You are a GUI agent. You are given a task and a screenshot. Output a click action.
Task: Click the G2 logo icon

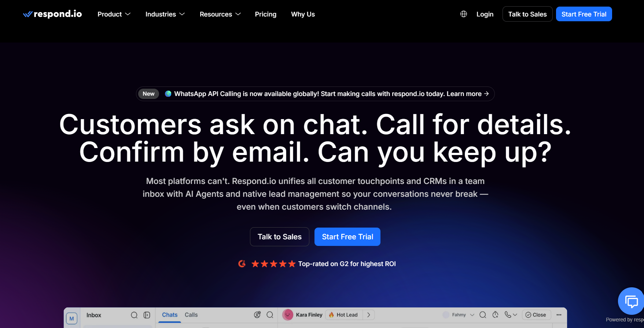(242, 264)
